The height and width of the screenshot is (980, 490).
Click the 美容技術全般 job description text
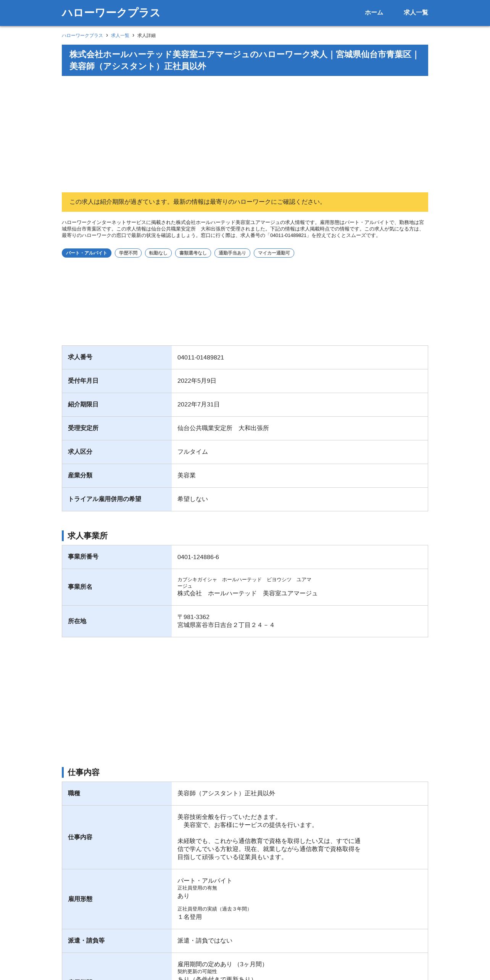point(269,837)
